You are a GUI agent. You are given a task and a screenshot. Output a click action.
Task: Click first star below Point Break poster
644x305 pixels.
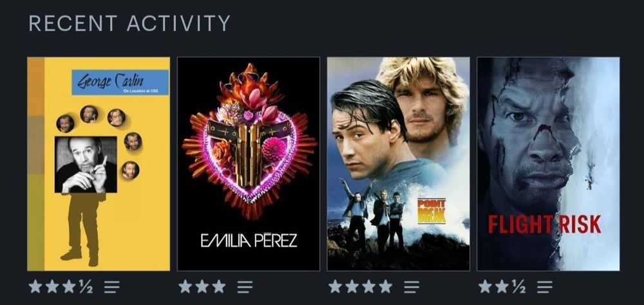pyautogui.click(x=335, y=286)
